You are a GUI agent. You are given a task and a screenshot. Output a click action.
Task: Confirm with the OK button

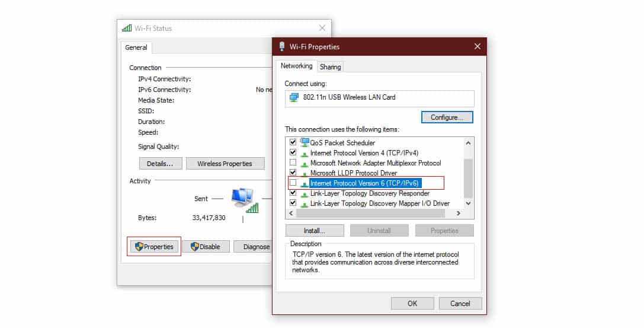point(412,303)
